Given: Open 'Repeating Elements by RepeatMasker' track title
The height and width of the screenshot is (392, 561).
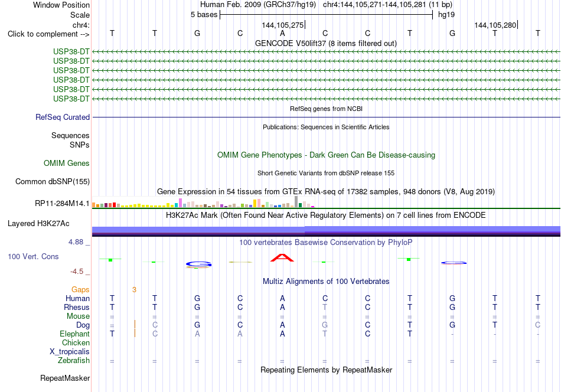Looking at the screenshot, I should tap(326, 370).
